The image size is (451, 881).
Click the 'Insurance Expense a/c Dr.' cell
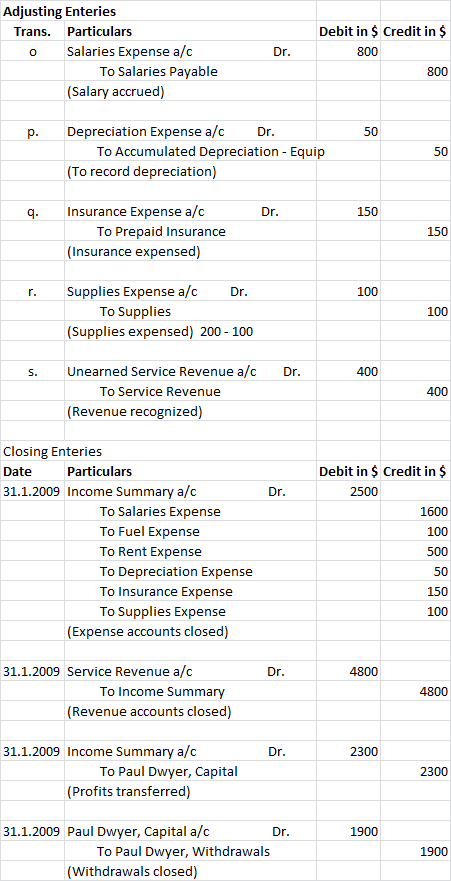click(190, 212)
